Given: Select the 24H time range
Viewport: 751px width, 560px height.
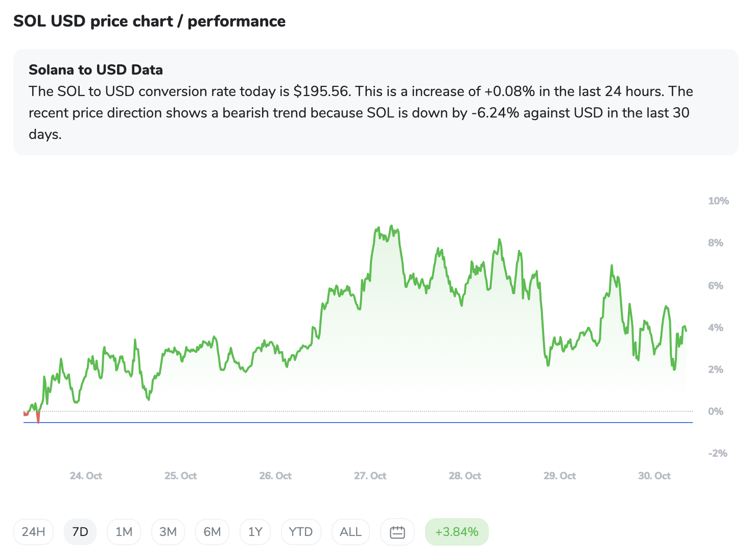Looking at the screenshot, I should [33, 532].
